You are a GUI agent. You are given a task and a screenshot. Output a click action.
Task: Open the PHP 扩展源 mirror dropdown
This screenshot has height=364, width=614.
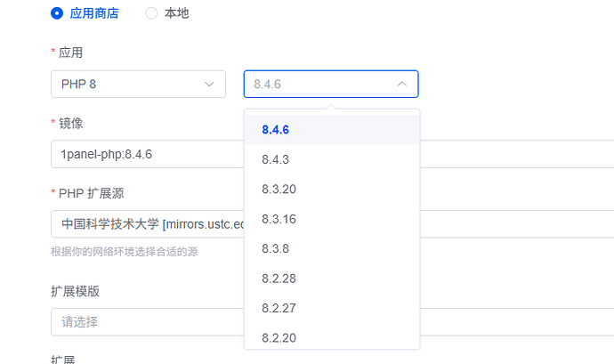click(147, 224)
